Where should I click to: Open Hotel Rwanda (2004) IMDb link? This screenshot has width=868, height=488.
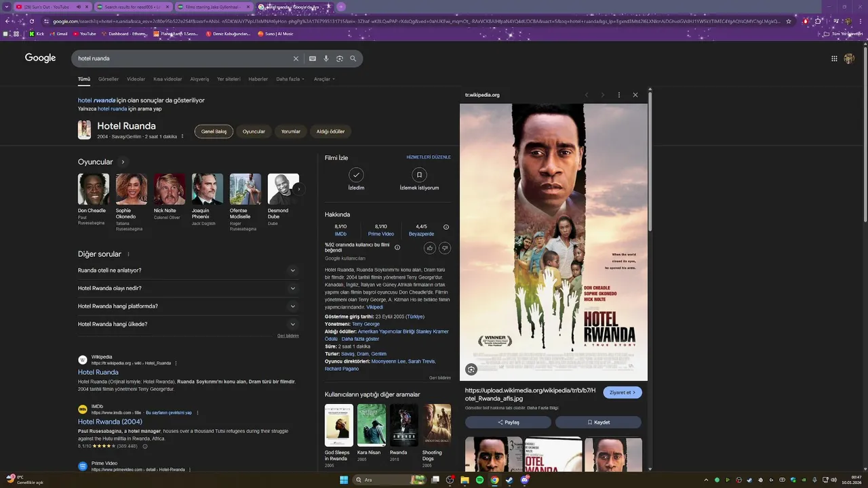[x=110, y=422]
